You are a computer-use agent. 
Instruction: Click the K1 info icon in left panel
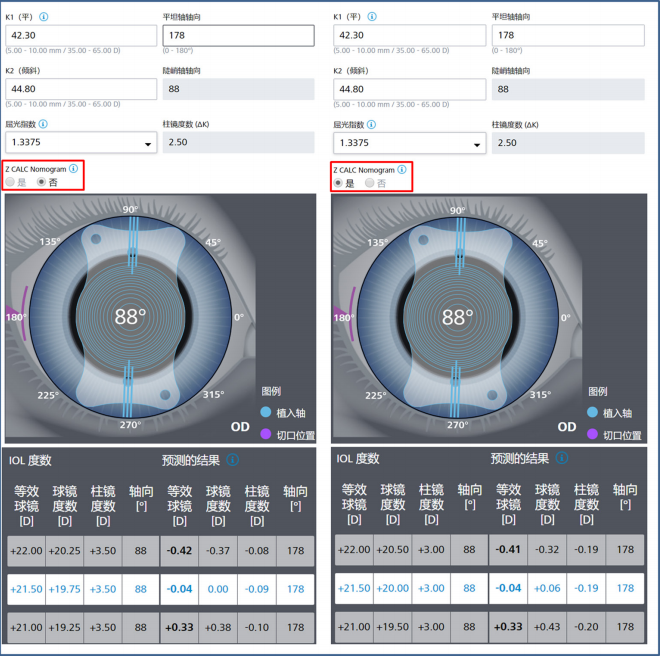[44, 17]
